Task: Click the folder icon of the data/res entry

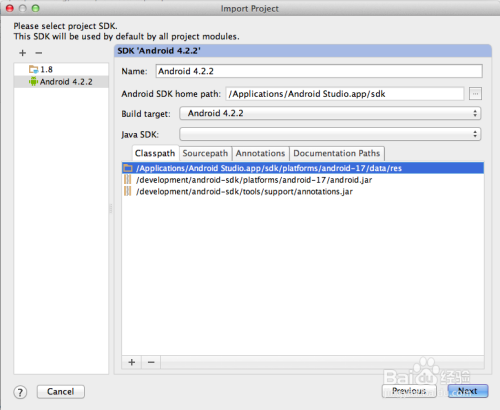Action: click(x=128, y=168)
